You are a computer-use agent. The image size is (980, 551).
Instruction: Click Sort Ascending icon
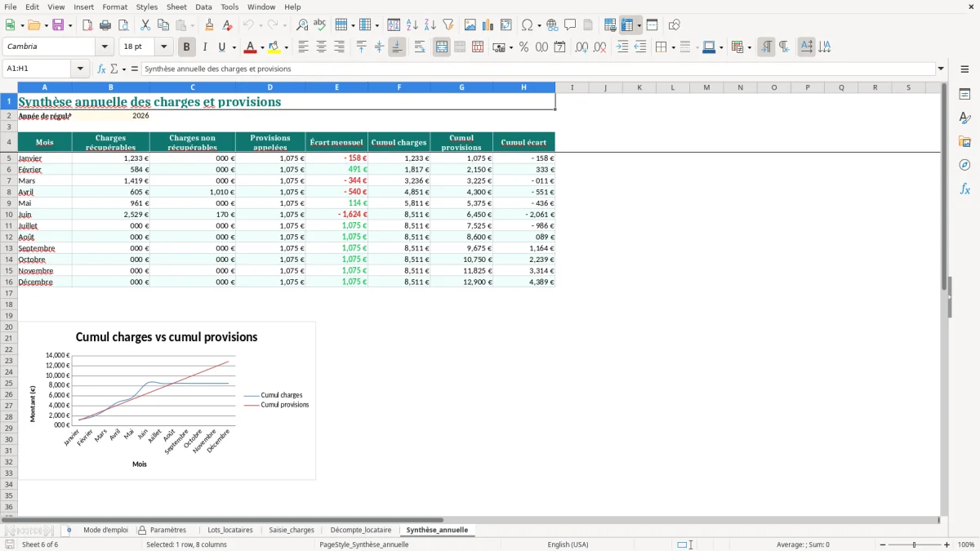[412, 25]
